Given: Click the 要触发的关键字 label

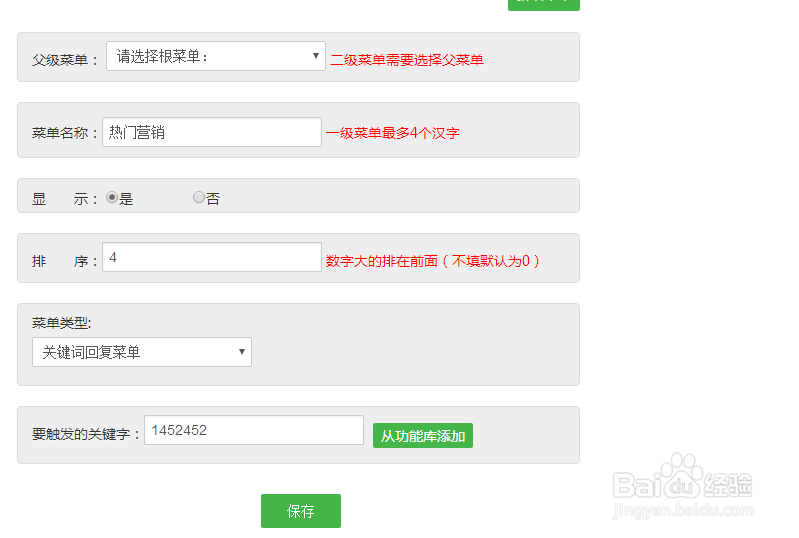Looking at the screenshot, I should 85,434.
